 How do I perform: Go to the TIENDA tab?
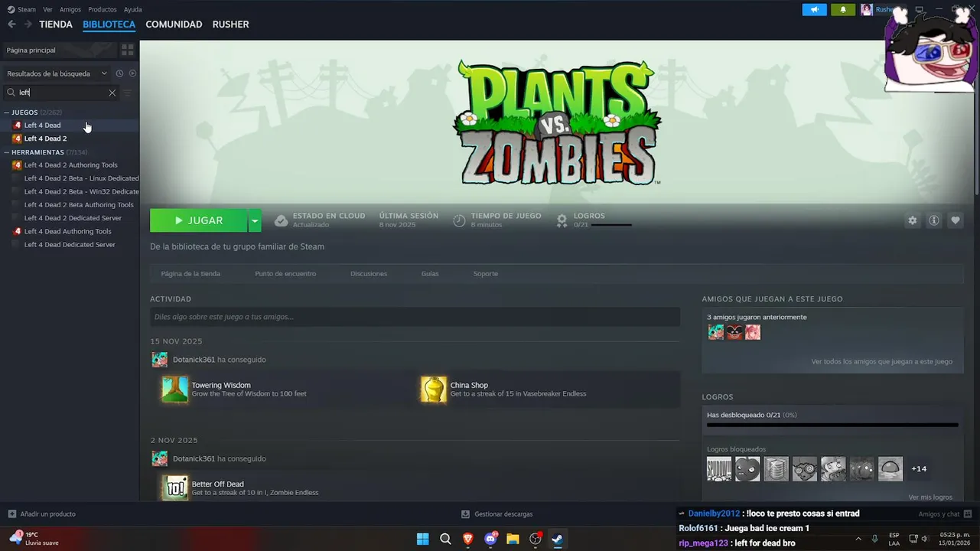[56, 24]
